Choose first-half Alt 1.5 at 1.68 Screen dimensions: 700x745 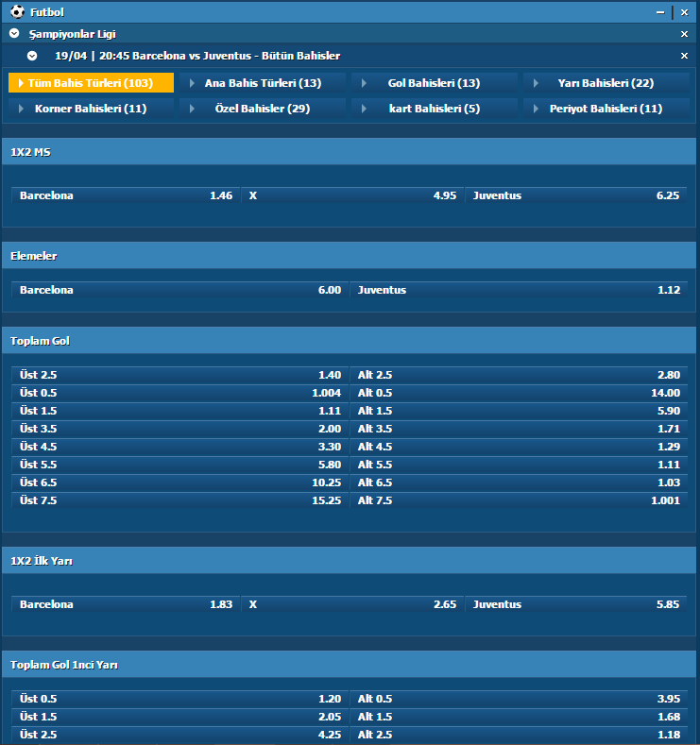[519, 717]
